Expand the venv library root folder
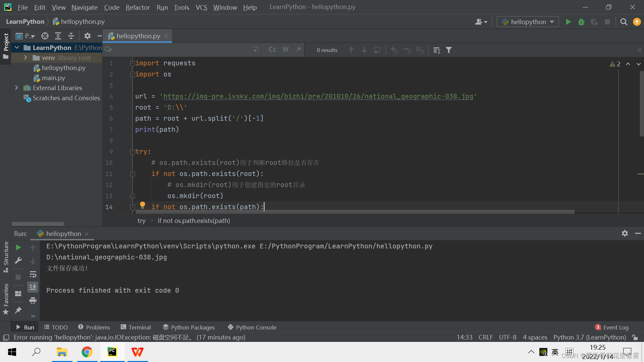Viewport: 644px width, 362px height. 25,58
